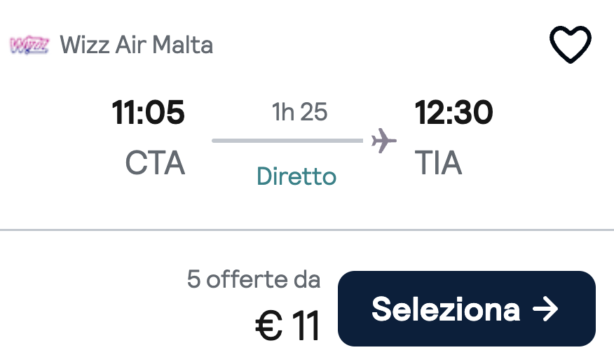
Task: Save flight with the heart icon
Action: [x=570, y=44]
